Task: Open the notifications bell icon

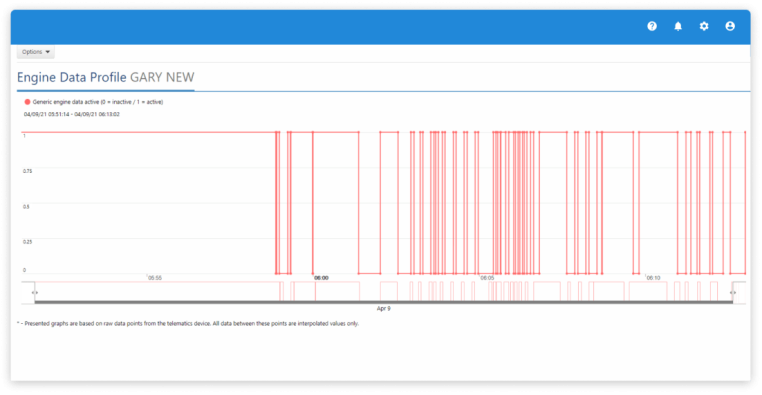Action: tap(678, 26)
